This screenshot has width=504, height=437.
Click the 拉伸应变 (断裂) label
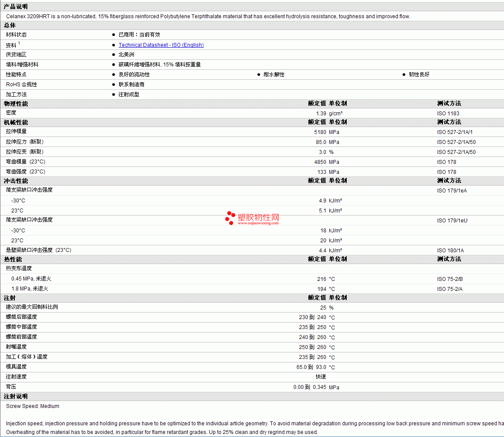pos(25,152)
